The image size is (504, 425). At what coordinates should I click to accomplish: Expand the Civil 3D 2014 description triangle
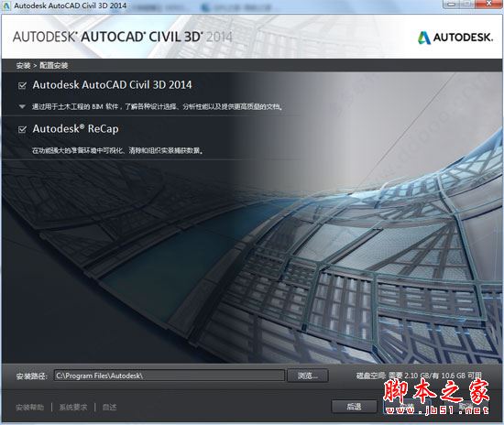point(22,106)
